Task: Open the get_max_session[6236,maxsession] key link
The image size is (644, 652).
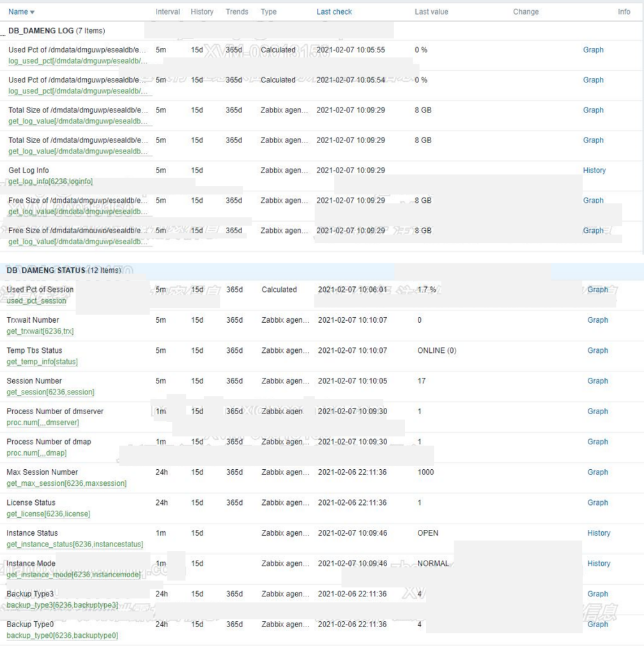Action: coord(66,484)
